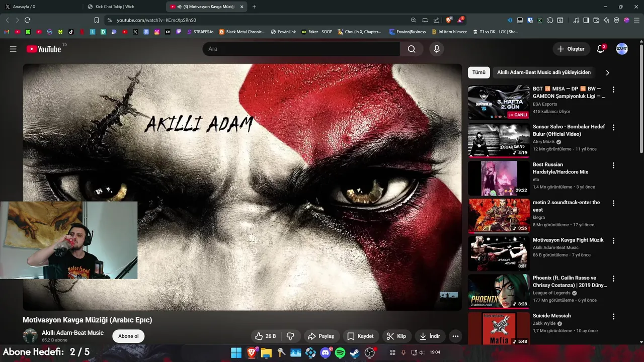
Task: Open the account avatar menu
Action: click(622, 49)
